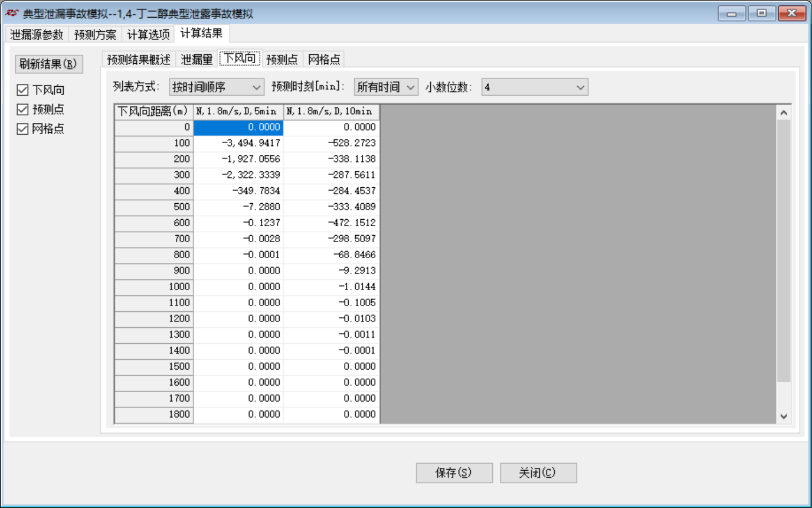Screen dimensions: 812x508
Task: Click the -284.4537 cell
Action: (331, 191)
